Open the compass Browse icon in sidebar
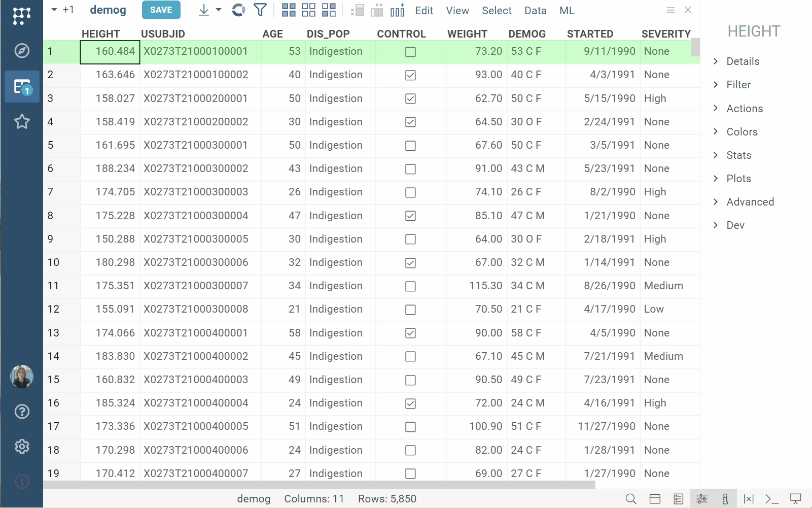The image size is (812, 508). coord(22,51)
